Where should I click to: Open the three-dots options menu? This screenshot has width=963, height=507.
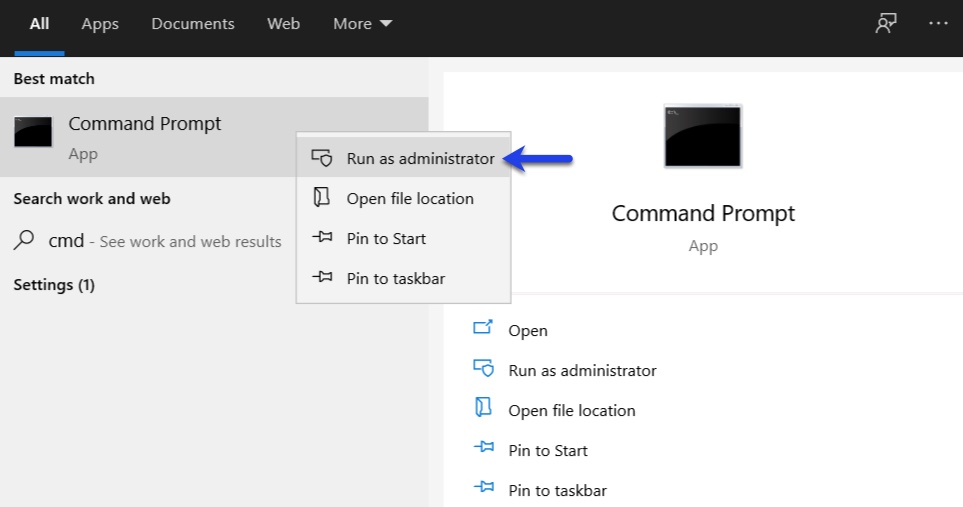click(x=938, y=23)
